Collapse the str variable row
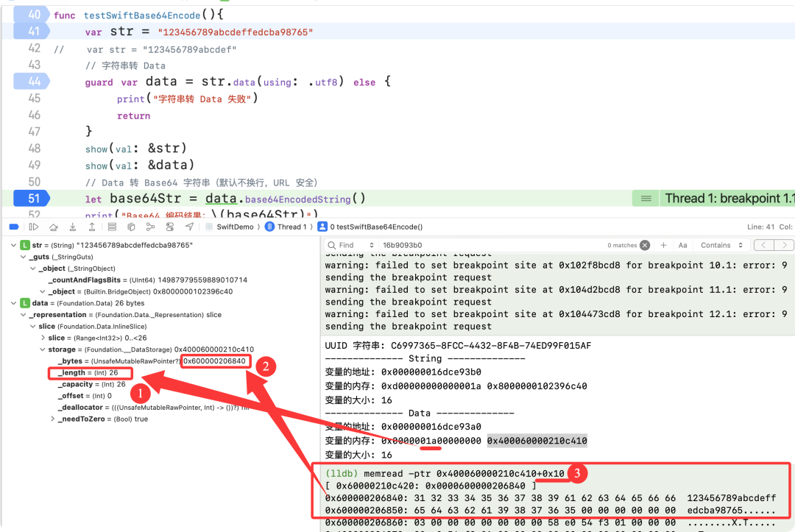Viewport: 795px width, 532px height. click(13, 245)
